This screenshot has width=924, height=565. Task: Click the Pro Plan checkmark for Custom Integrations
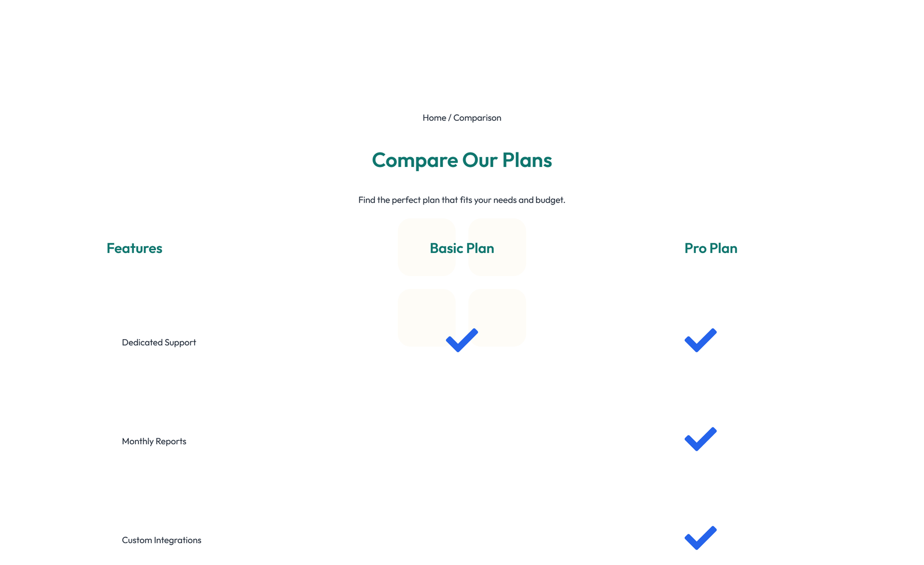700,538
